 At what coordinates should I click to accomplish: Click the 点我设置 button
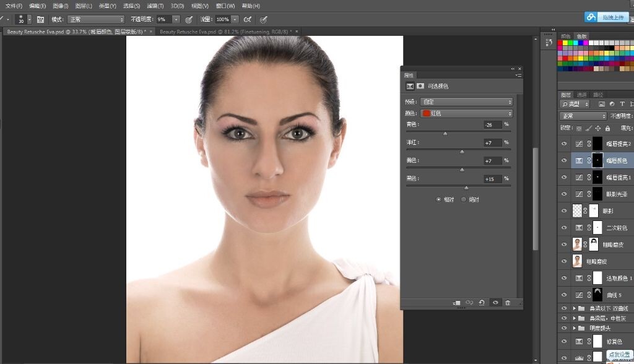tap(619, 355)
